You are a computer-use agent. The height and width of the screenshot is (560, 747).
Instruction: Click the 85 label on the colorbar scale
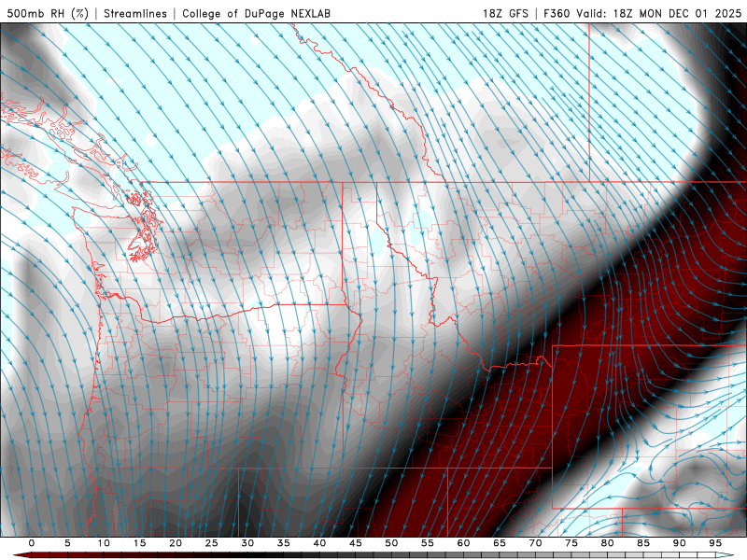643,543
